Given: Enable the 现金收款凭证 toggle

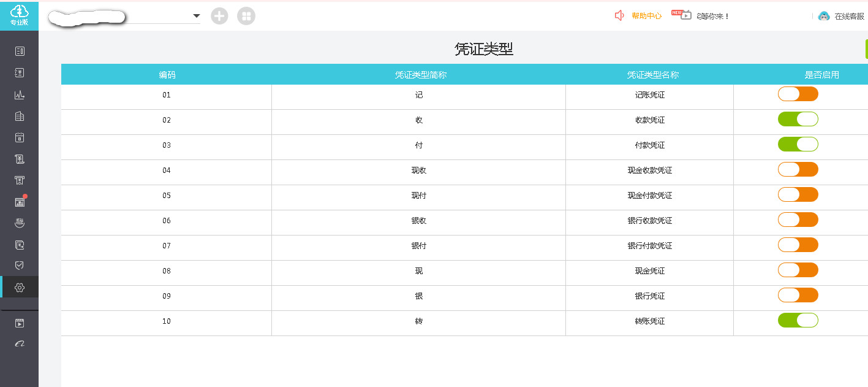Looking at the screenshot, I should (x=798, y=169).
